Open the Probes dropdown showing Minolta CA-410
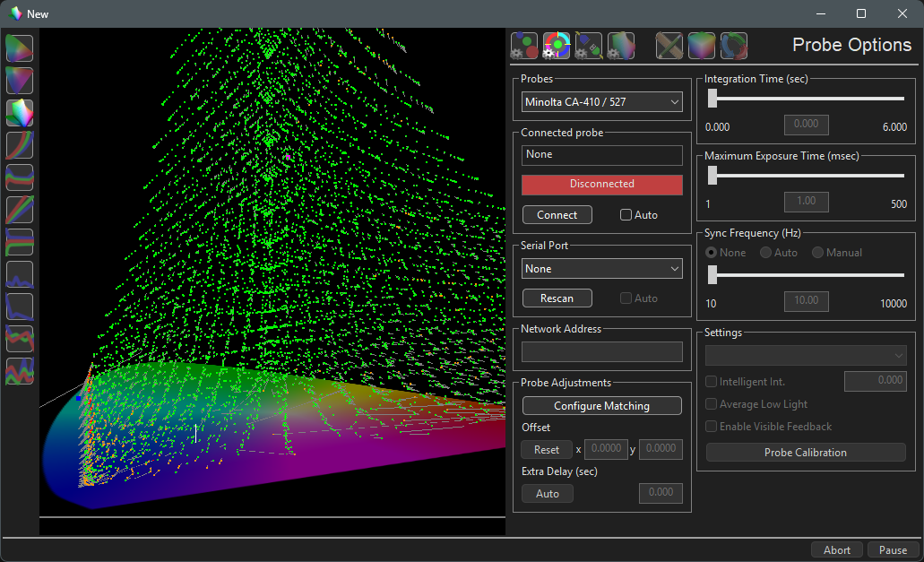This screenshot has height=562, width=924. (601, 102)
